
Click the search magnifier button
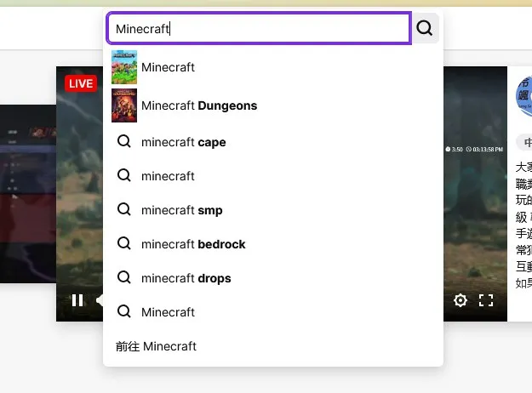pos(425,28)
